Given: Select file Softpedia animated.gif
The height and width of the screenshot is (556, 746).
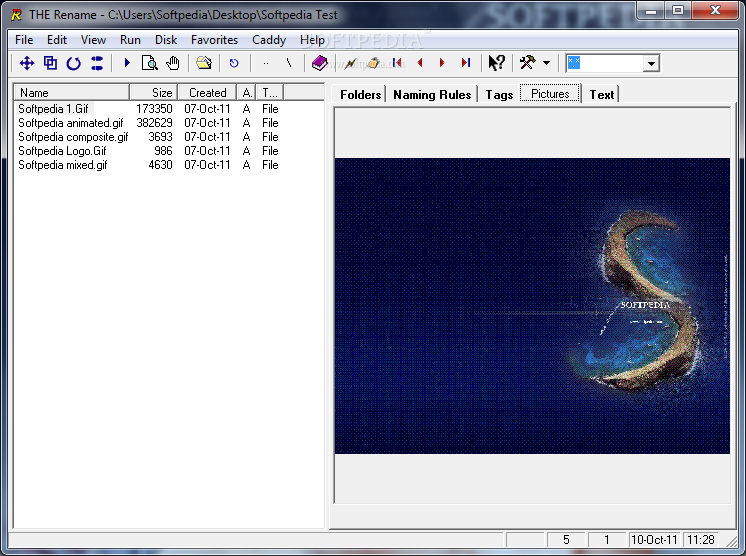Looking at the screenshot, I should pos(70,123).
